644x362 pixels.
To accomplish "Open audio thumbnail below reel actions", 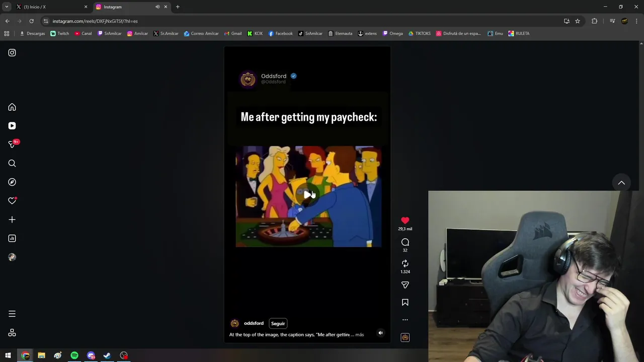I will click(405, 337).
